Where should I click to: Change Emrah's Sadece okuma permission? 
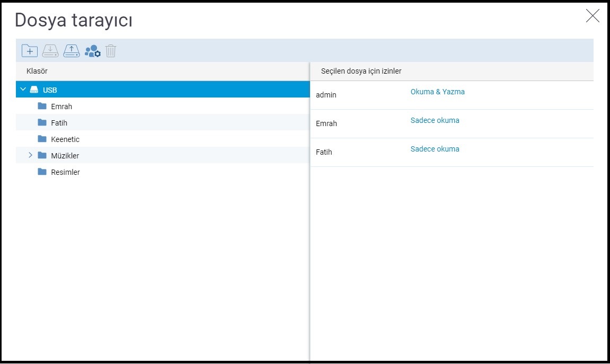click(435, 120)
